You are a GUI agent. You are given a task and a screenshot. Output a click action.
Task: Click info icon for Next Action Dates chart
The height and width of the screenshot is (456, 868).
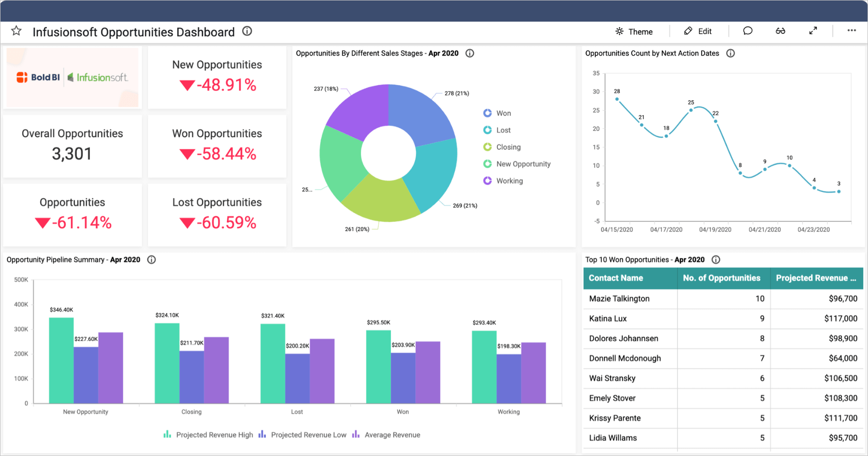pyautogui.click(x=731, y=53)
